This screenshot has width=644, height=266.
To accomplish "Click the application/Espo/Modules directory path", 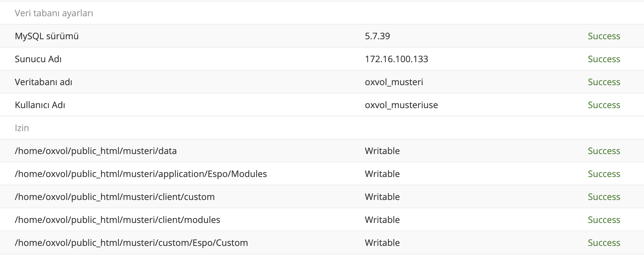I will point(141,174).
